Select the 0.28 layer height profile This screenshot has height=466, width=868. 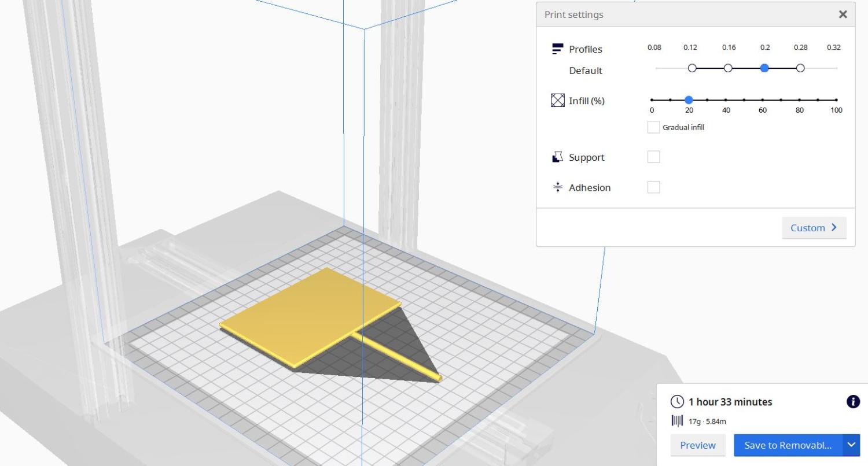click(x=800, y=68)
